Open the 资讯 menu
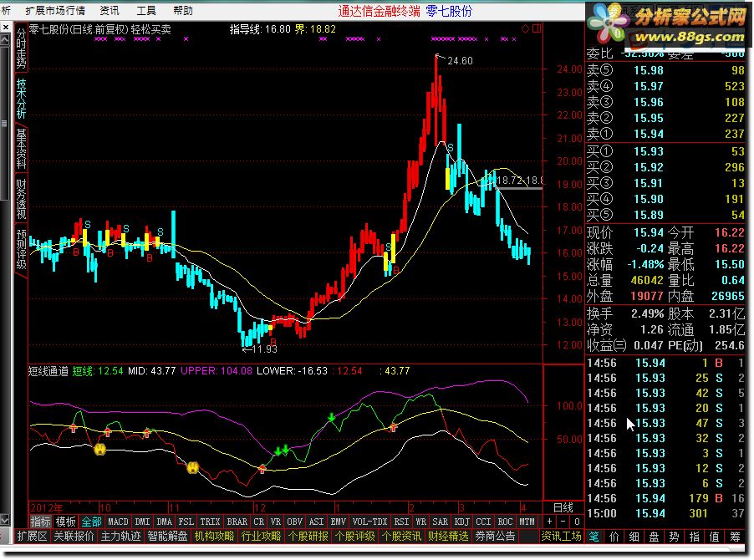The image size is (754, 560). (x=110, y=11)
